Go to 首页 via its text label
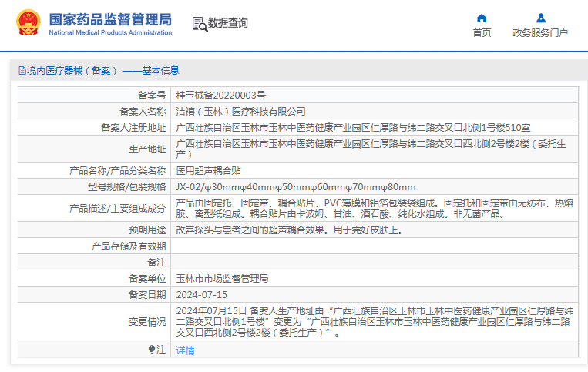 pyautogui.click(x=482, y=32)
